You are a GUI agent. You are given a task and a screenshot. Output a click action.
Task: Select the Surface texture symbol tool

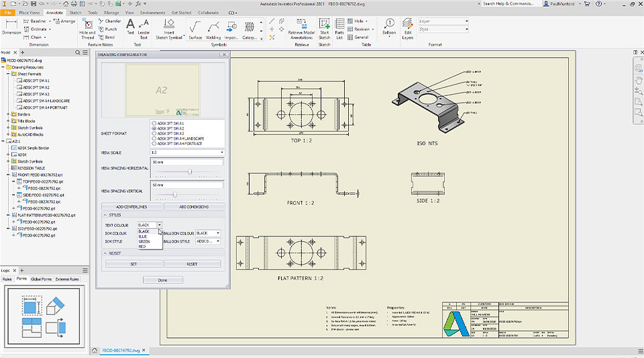(195, 30)
